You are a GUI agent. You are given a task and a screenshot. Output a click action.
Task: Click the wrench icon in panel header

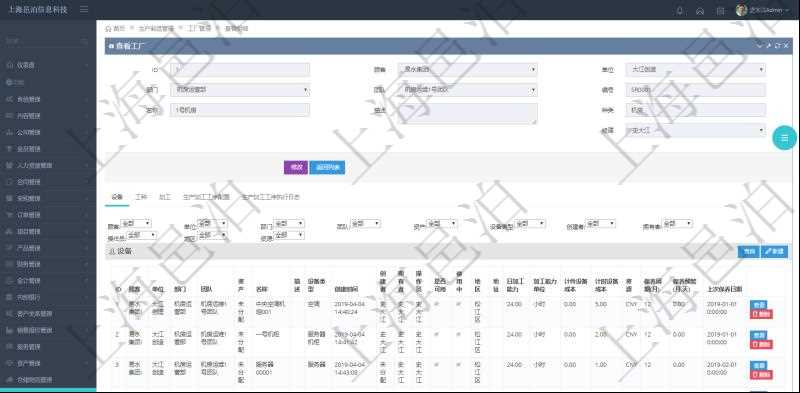point(768,46)
